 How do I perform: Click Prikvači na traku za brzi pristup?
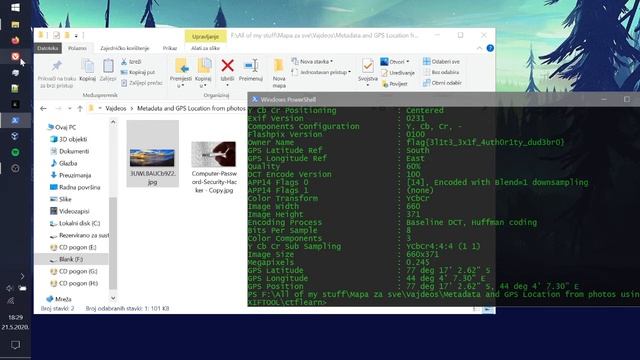coord(57,73)
